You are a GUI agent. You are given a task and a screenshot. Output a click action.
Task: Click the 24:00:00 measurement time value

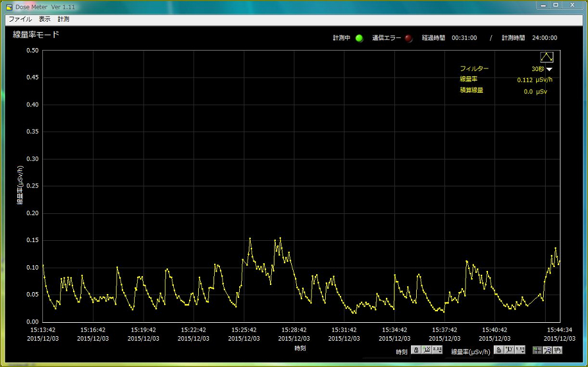click(544, 38)
